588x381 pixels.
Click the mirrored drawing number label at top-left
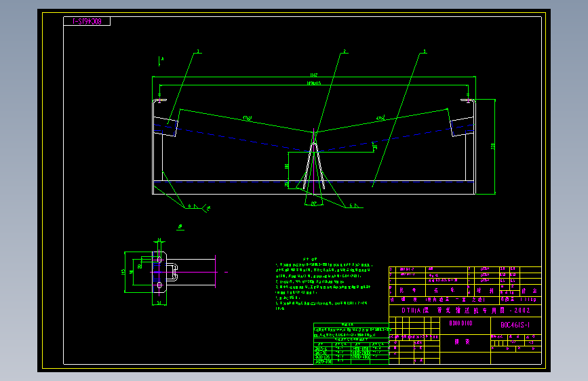point(87,22)
